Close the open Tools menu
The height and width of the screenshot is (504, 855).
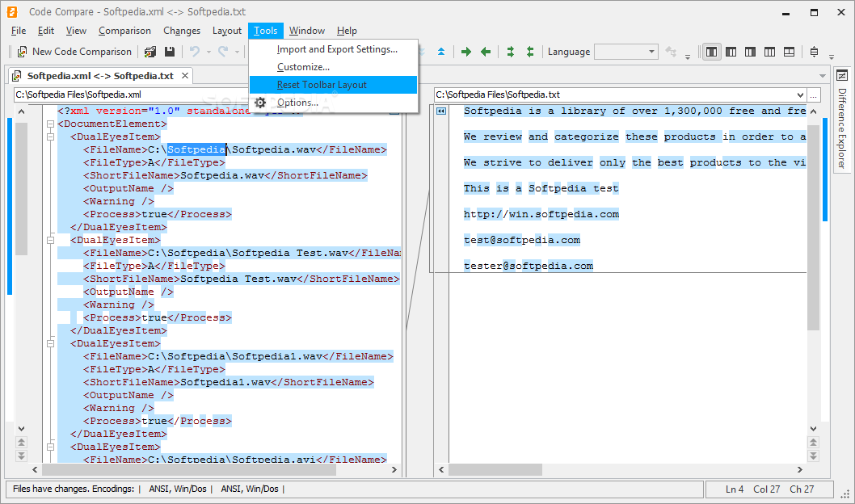click(x=266, y=31)
